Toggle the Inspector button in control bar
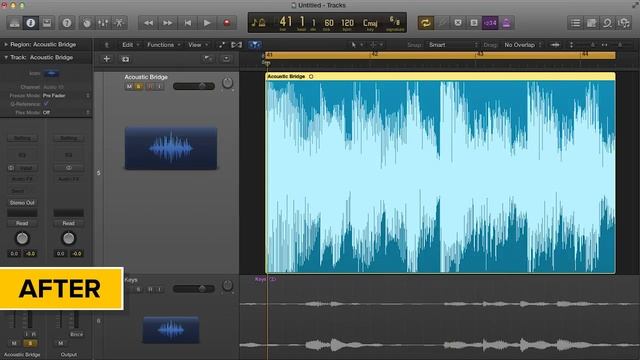Viewport: 640px width, 360px height. [x=31, y=23]
